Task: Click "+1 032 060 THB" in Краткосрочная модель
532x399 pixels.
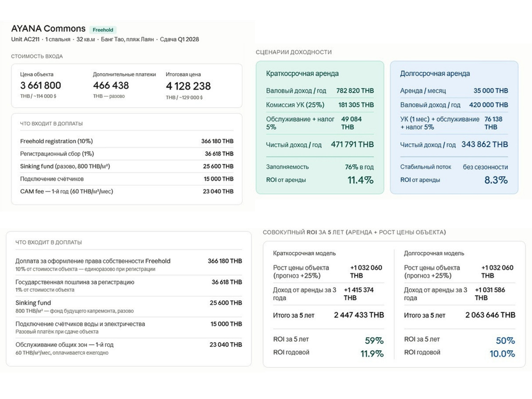Action: 366,272
